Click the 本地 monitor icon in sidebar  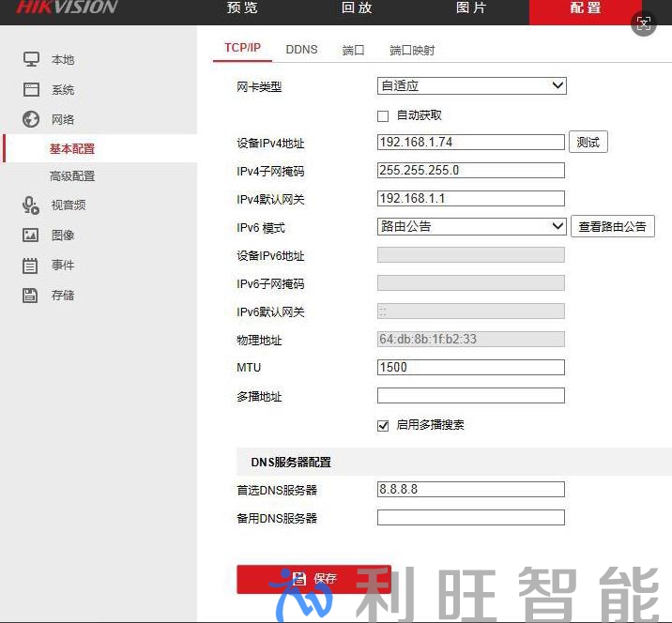[x=31, y=60]
